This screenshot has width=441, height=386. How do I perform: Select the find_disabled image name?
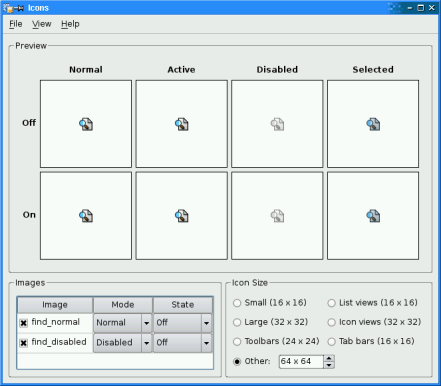tap(59, 342)
